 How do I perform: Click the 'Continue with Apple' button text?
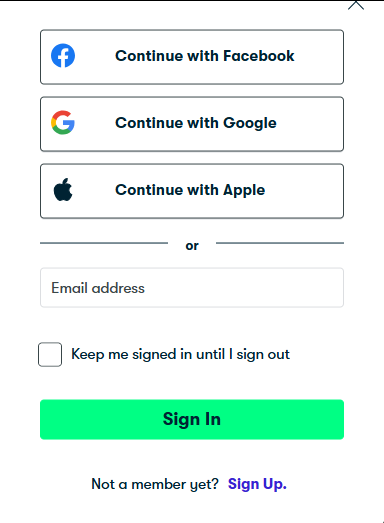coord(190,190)
